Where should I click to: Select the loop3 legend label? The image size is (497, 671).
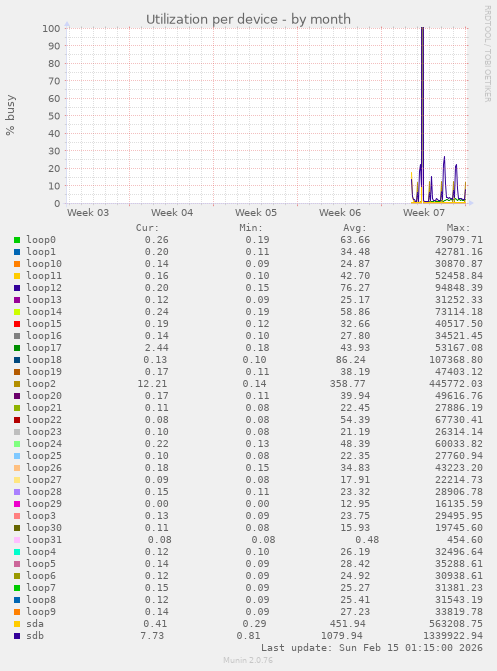click(x=41, y=516)
